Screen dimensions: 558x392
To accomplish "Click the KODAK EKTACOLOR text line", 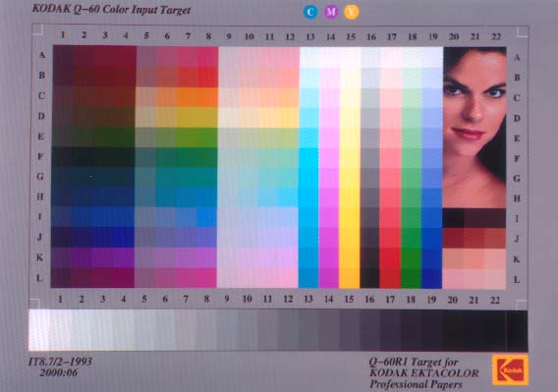I will (x=423, y=373).
